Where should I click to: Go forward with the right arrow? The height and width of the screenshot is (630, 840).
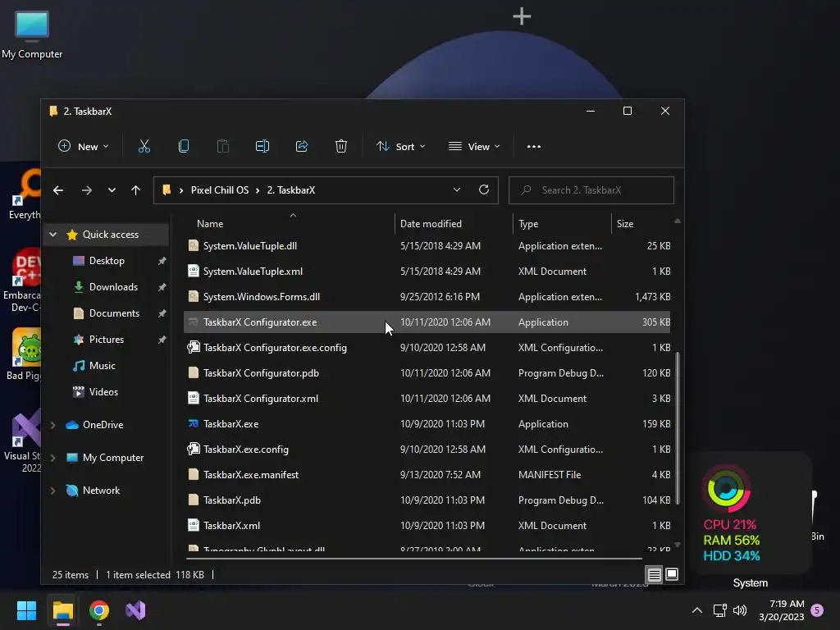tap(87, 190)
